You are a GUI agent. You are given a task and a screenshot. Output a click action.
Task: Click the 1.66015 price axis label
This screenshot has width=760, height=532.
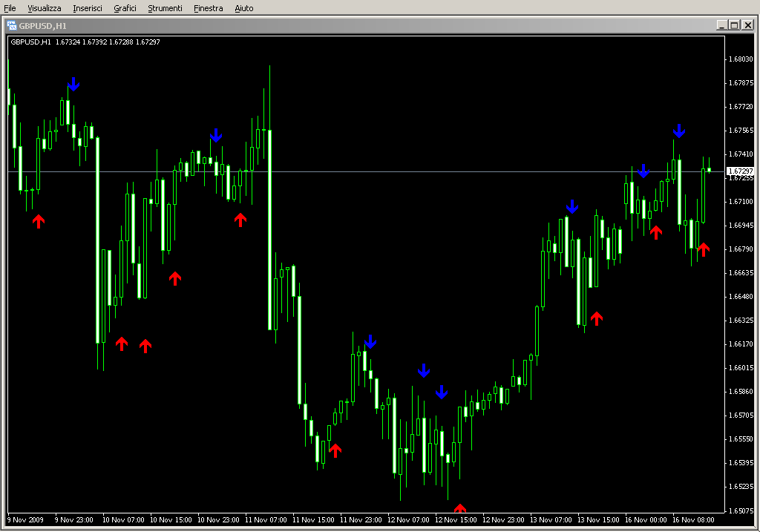tap(741, 368)
